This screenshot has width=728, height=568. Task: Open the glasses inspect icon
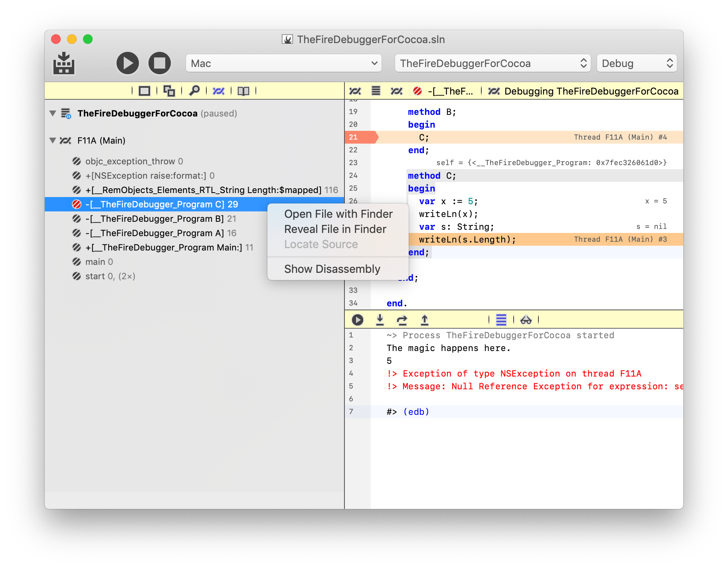pyautogui.click(x=526, y=320)
